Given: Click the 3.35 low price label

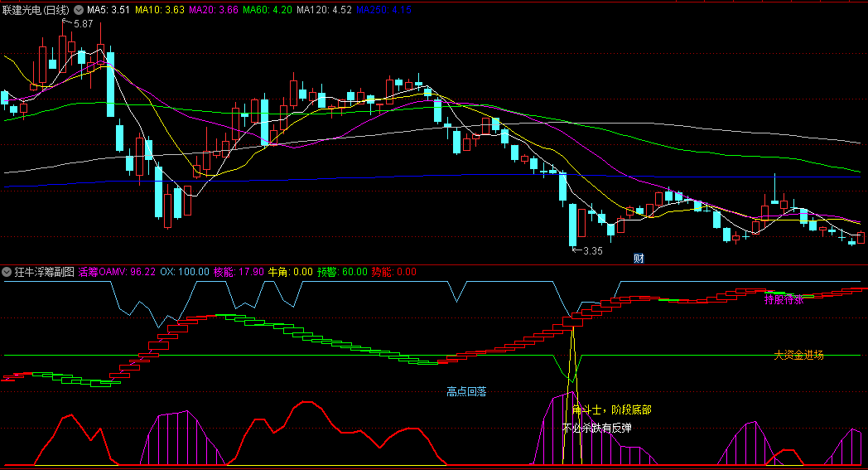Looking at the screenshot, I should click(x=593, y=250).
